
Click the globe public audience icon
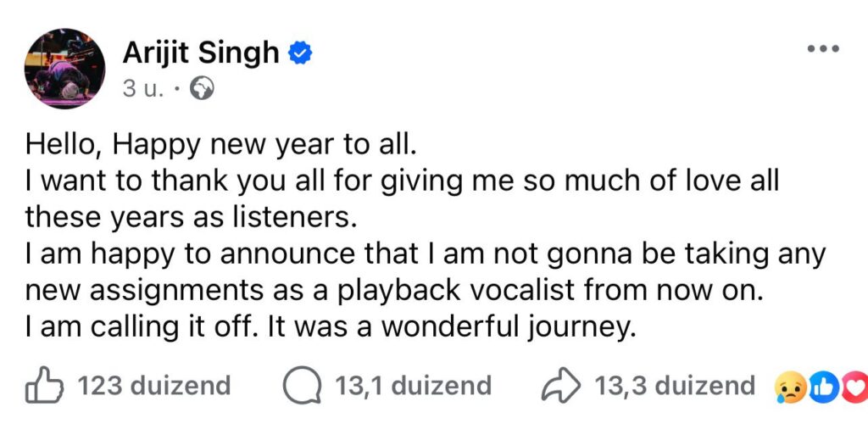(x=203, y=89)
